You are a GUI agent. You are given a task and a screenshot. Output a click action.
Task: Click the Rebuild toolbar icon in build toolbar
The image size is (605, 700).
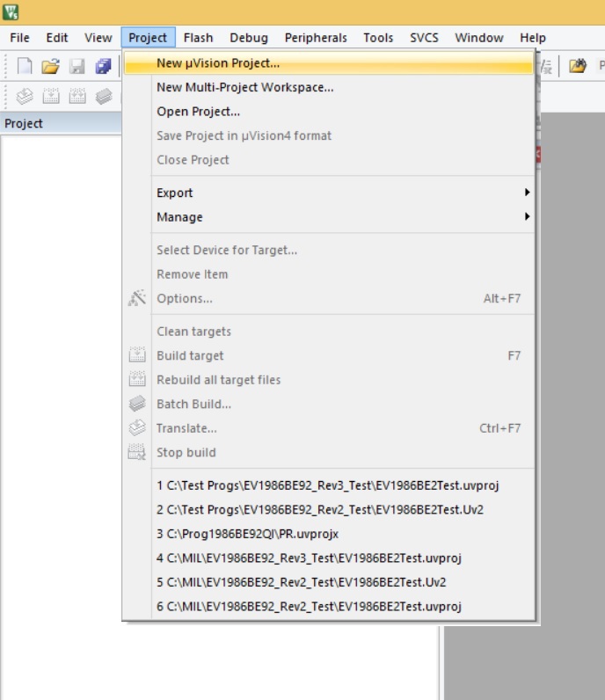(77, 96)
